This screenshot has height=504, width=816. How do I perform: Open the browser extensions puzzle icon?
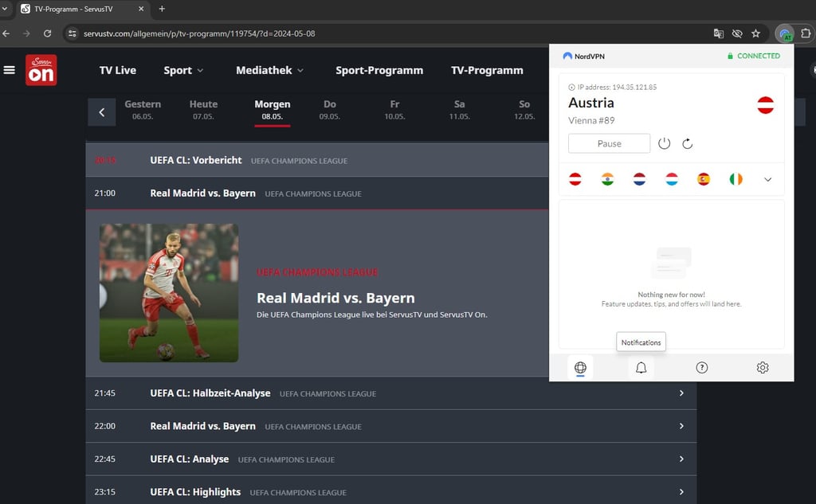click(806, 33)
